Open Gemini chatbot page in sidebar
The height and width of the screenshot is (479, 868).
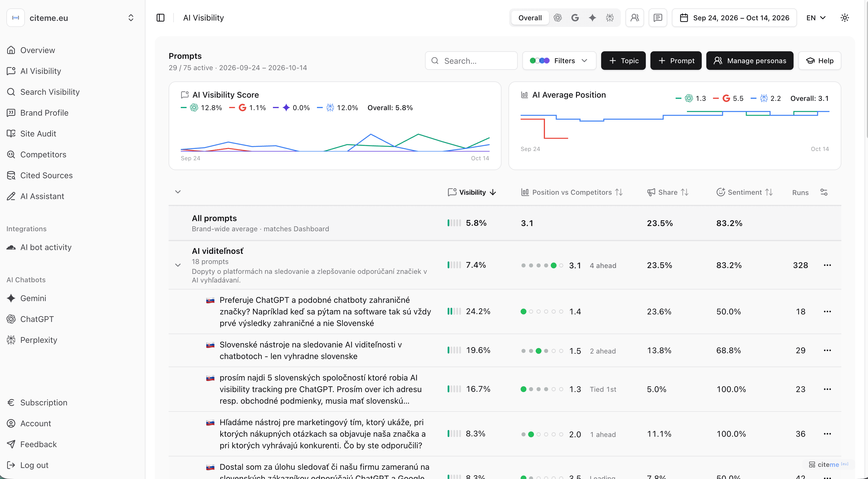(33, 298)
